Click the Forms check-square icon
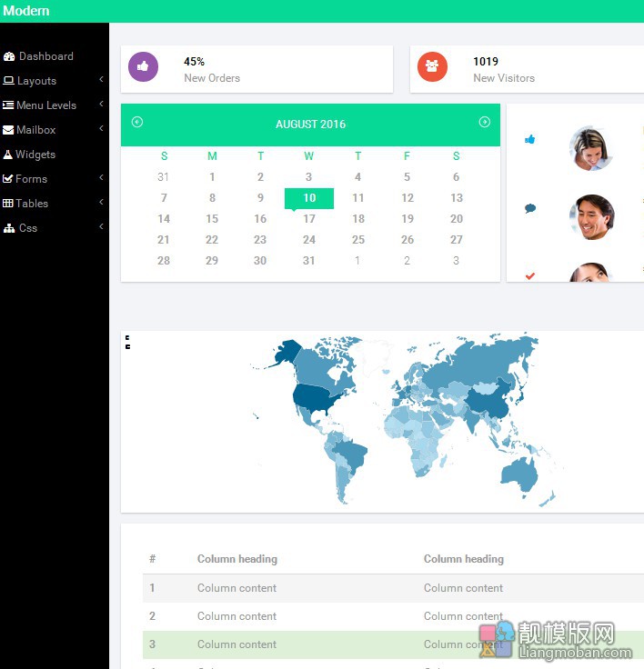The height and width of the screenshot is (669, 644). pos(7,179)
